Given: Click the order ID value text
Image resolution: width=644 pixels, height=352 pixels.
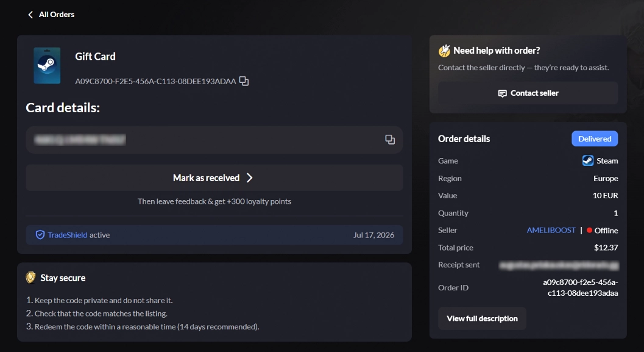Looking at the screenshot, I should 581,287.
